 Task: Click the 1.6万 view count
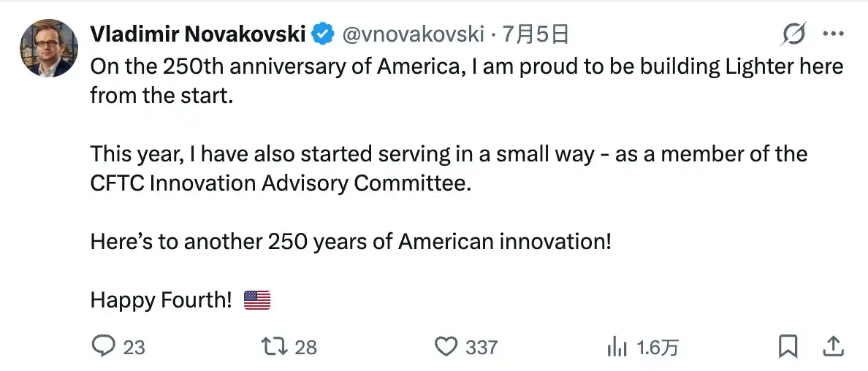(x=657, y=348)
